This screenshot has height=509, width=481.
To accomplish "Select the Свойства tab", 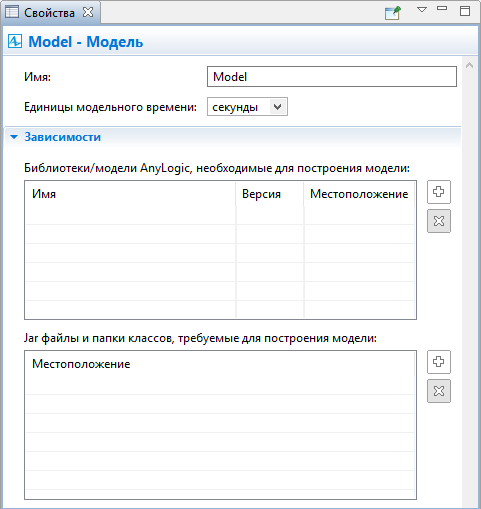I will 49,13.
